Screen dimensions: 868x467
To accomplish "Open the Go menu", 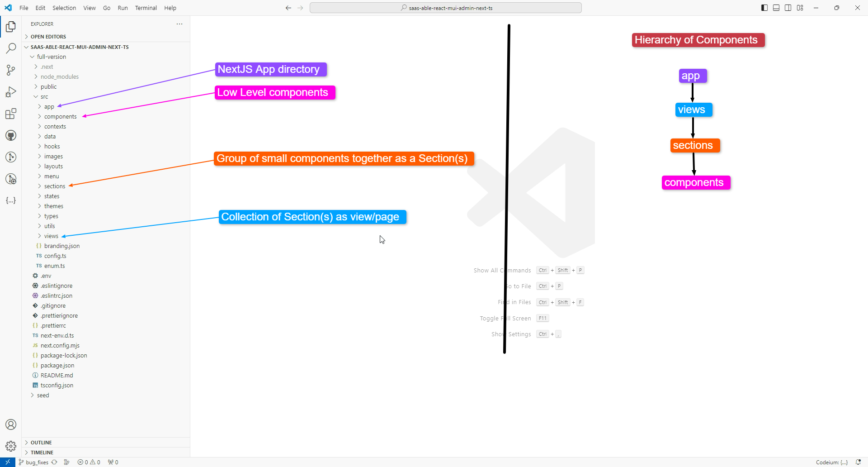I will [107, 8].
